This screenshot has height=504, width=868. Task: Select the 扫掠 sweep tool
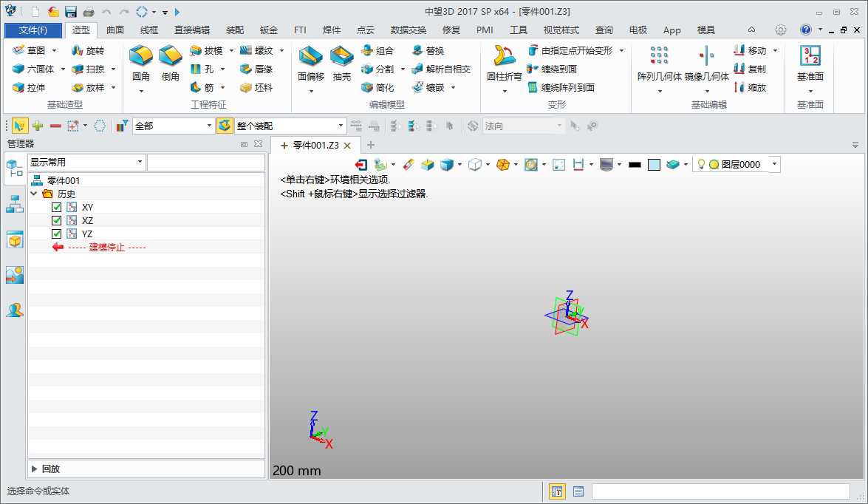click(88, 69)
